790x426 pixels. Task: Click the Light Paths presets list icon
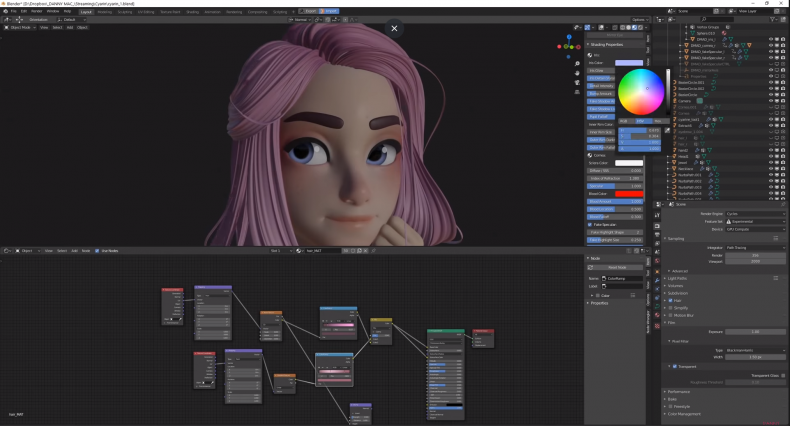(x=776, y=278)
